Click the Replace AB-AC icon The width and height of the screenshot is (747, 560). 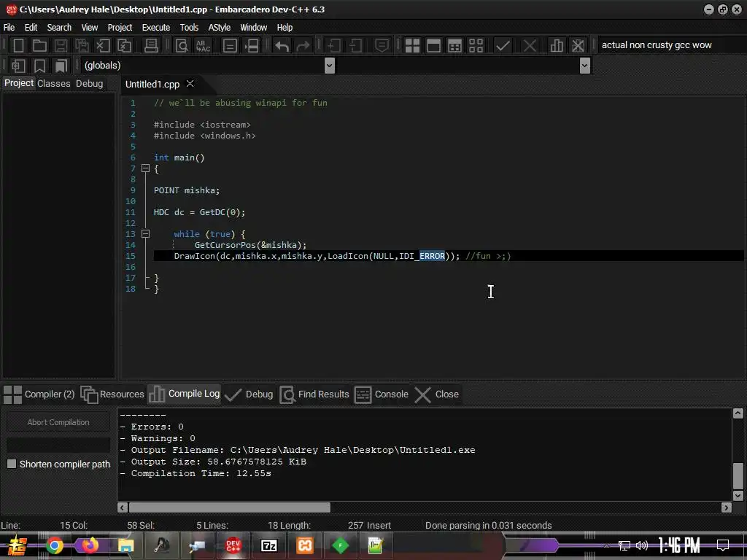[204, 46]
